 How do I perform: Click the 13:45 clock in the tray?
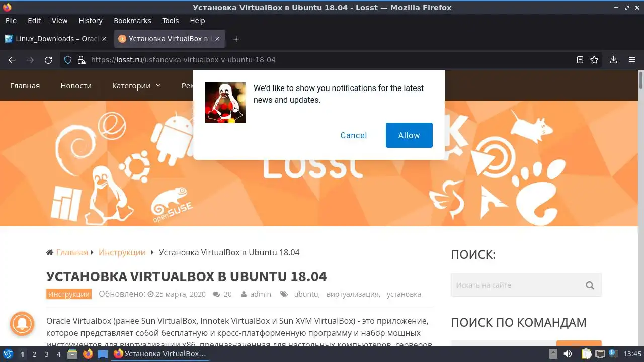point(632,354)
